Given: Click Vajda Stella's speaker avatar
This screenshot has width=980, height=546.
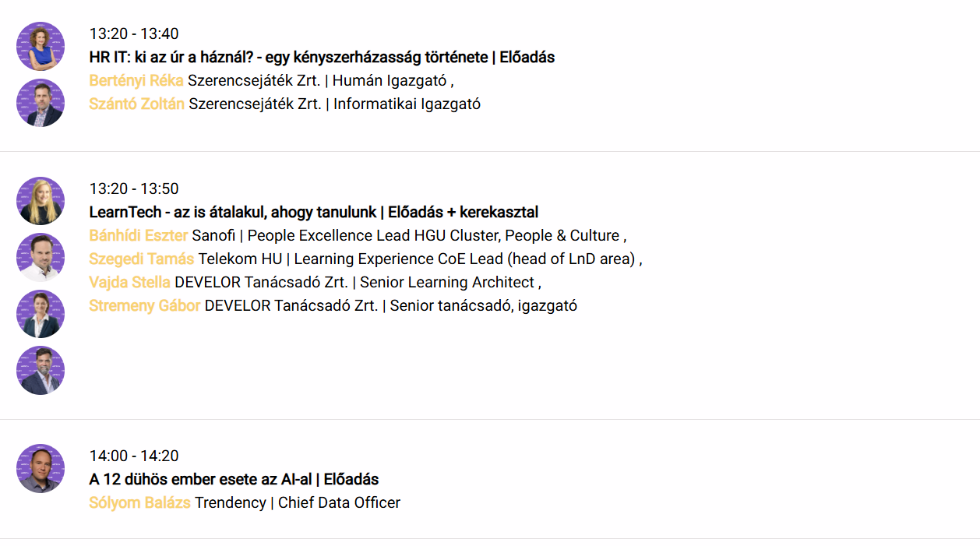Looking at the screenshot, I should pyautogui.click(x=41, y=314).
